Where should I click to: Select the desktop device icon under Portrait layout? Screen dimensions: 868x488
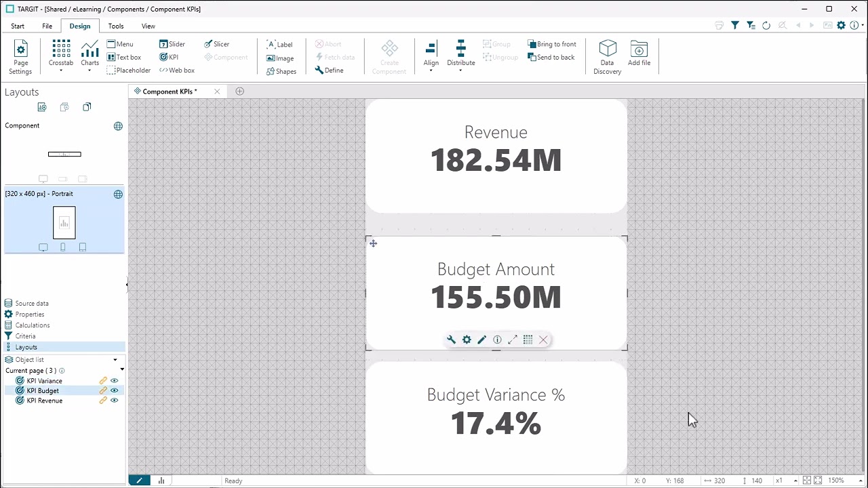pos(43,247)
